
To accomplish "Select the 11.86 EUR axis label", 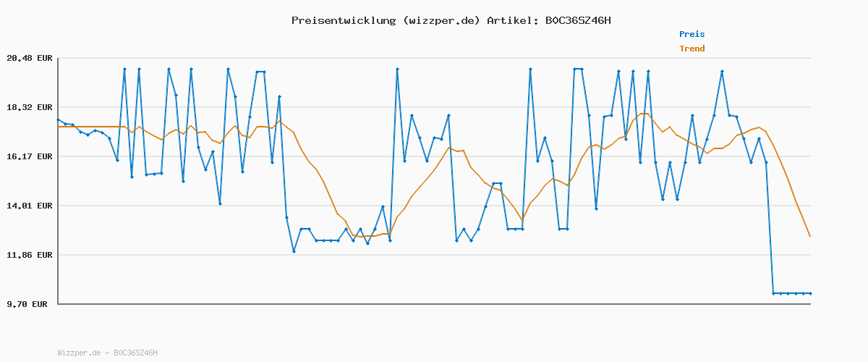I will tap(30, 255).
